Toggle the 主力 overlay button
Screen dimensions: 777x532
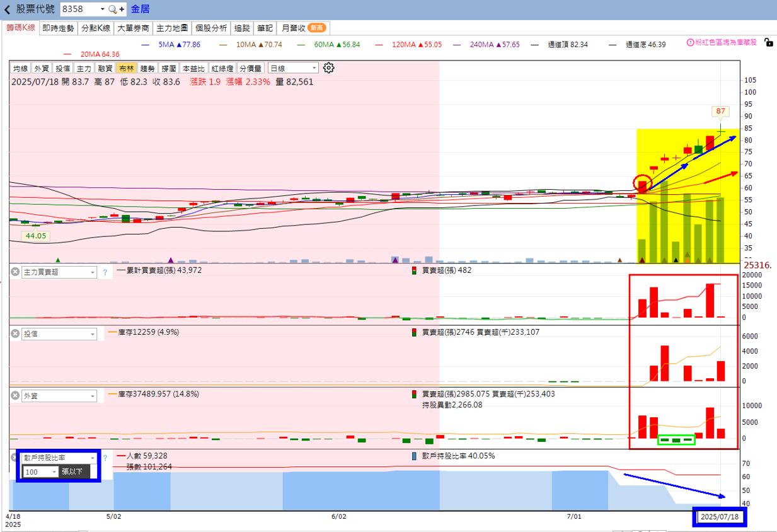click(x=84, y=68)
